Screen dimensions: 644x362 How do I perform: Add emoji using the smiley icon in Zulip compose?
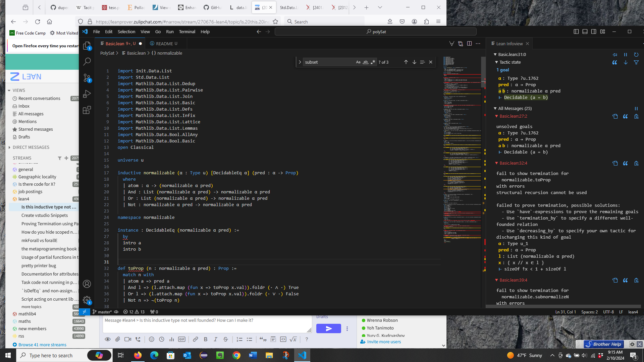[x=152, y=340]
